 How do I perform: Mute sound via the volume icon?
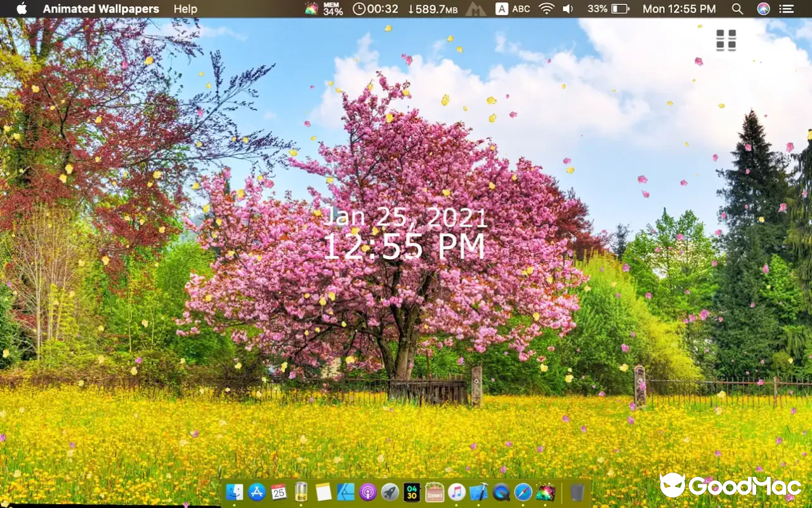[x=567, y=9]
